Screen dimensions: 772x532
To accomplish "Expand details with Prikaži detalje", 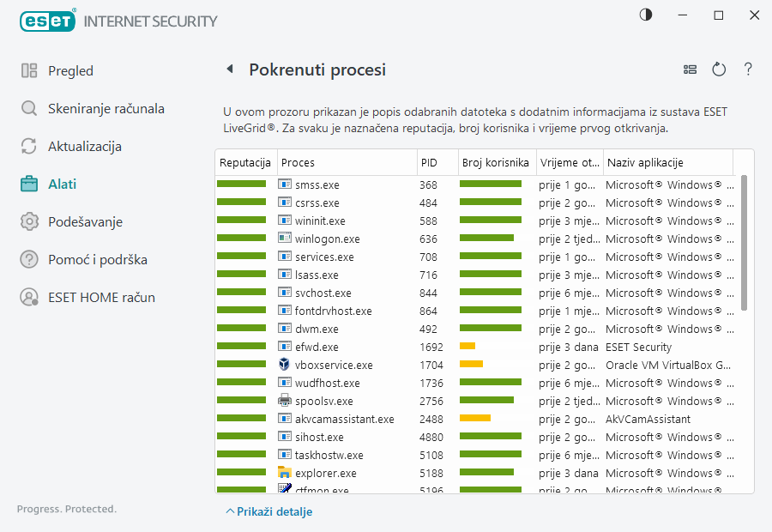I will pyautogui.click(x=269, y=511).
